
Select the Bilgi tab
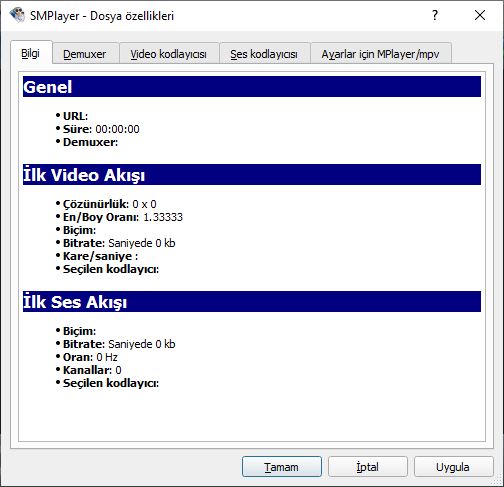(x=31, y=53)
